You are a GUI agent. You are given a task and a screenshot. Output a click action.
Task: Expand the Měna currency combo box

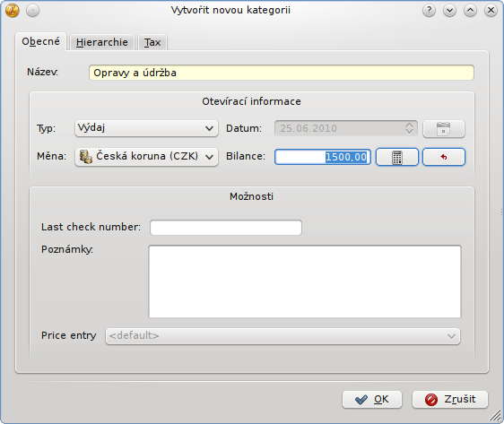(x=146, y=157)
